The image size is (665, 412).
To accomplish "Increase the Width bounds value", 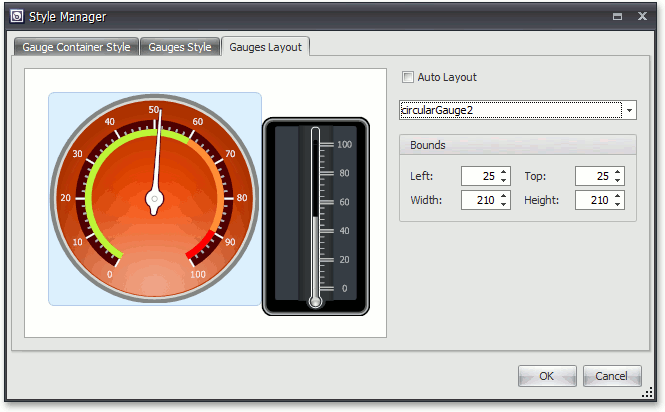I will pos(504,195).
